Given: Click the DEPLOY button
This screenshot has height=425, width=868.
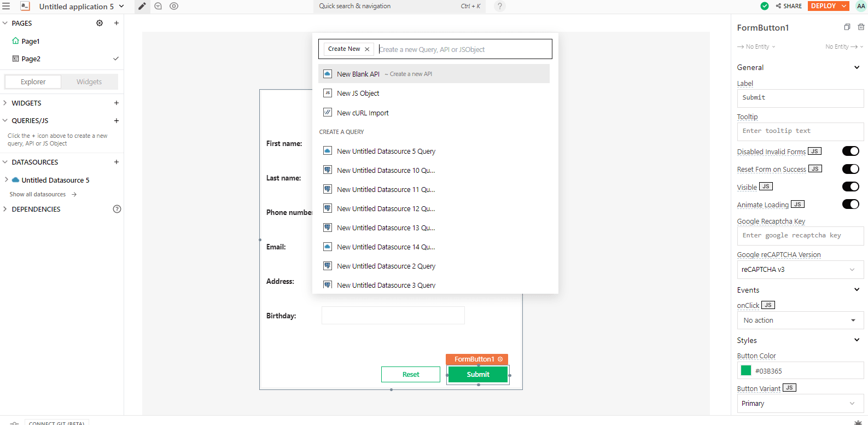Looking at the screenshot, I should (823, 6).
